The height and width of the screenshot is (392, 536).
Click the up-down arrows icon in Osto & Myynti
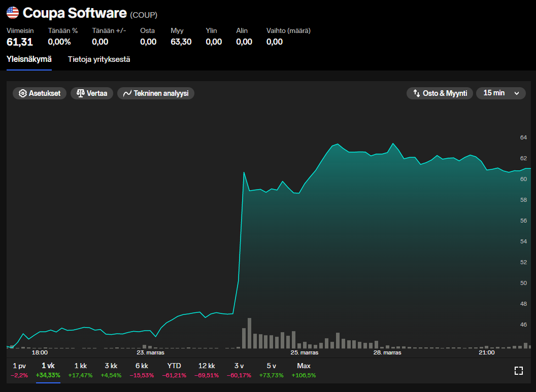416,93
